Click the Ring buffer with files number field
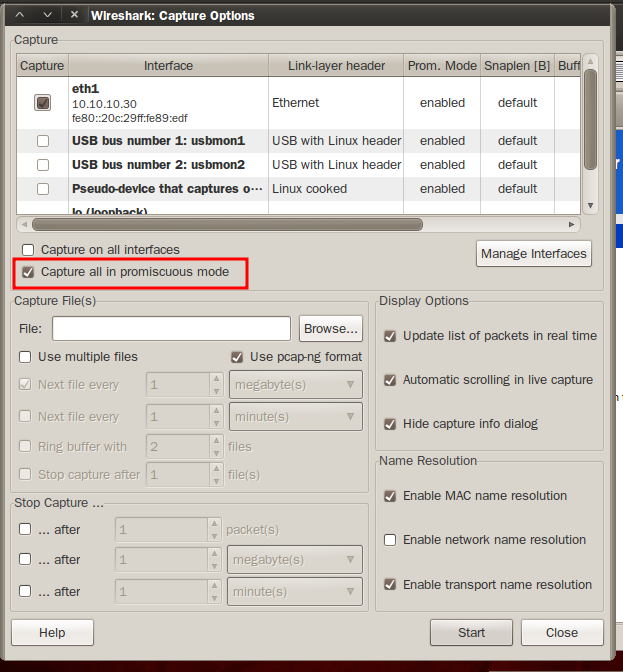 [178, 447]
